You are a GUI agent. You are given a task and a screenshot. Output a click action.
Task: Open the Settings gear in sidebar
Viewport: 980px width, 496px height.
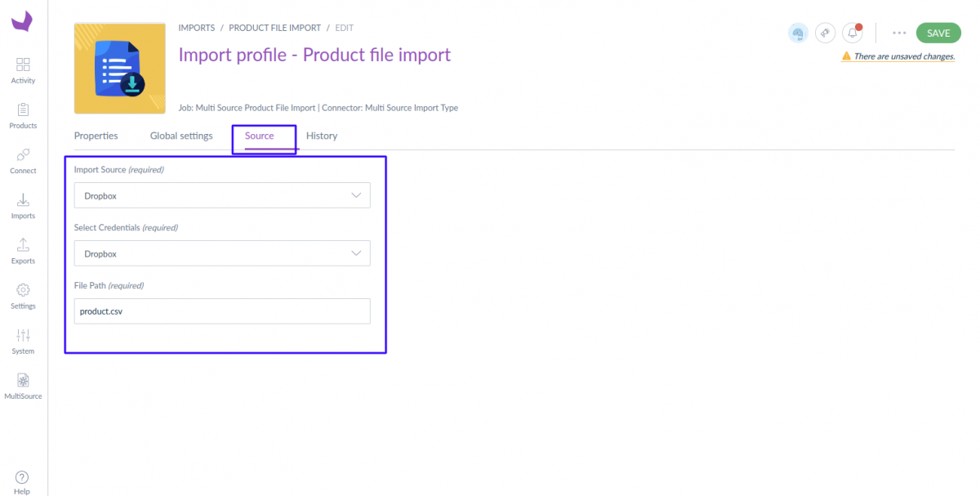(23, 294)
